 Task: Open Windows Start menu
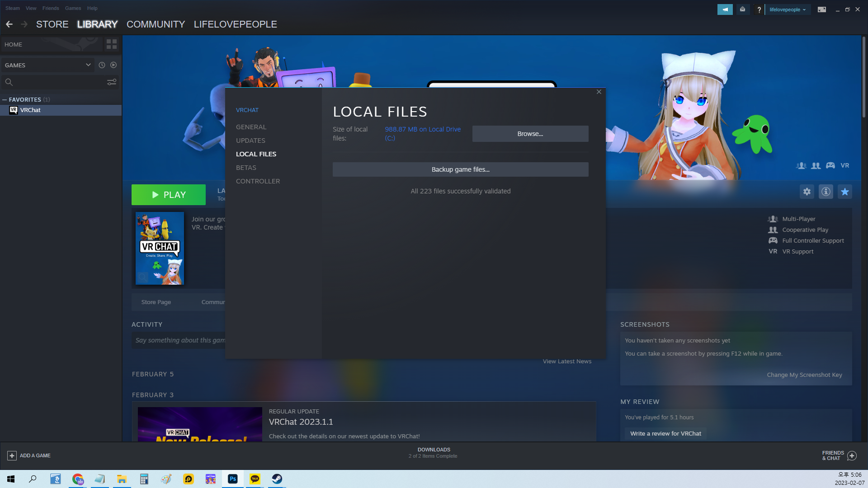pyautogui.click(x=11, y=479)
